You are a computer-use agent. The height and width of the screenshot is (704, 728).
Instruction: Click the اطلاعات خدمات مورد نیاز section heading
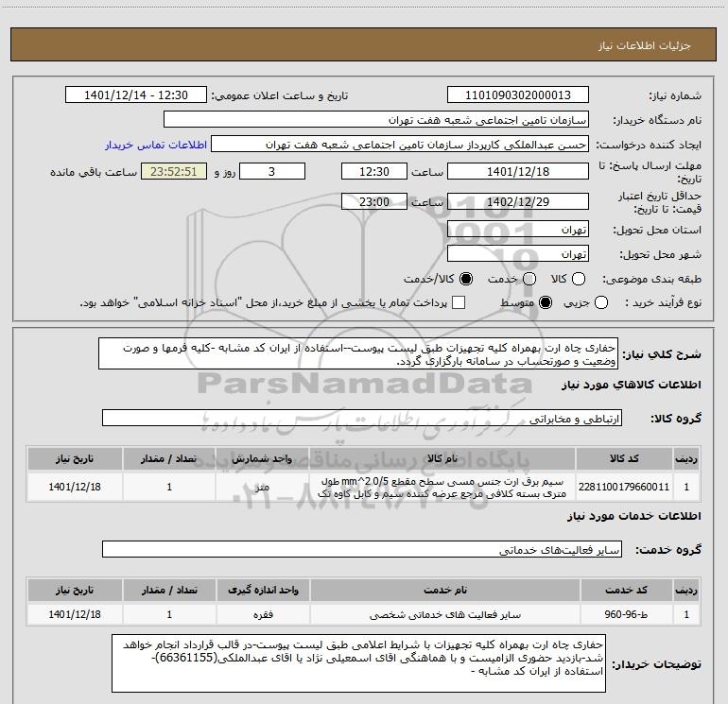[x=634, y=516]
